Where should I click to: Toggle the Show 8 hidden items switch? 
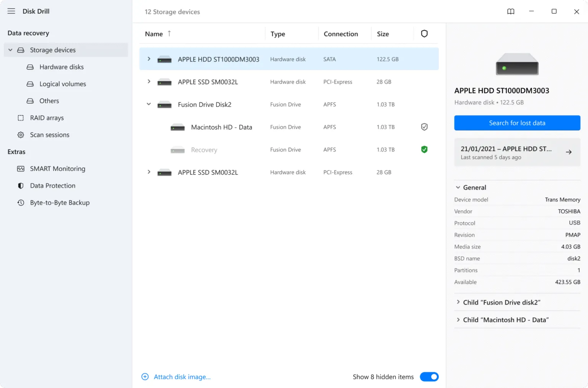point(429,377)
